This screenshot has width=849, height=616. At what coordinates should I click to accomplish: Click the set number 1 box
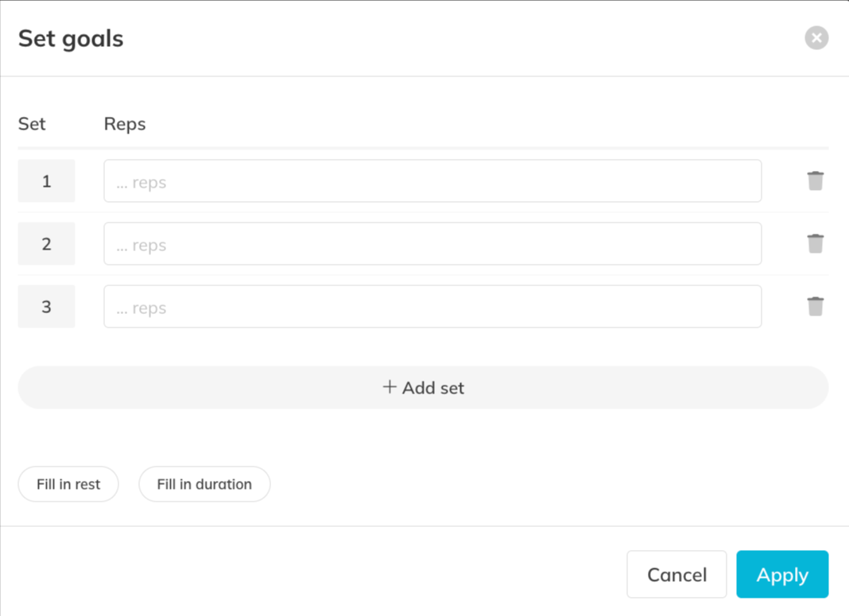[x=46, y=181]
